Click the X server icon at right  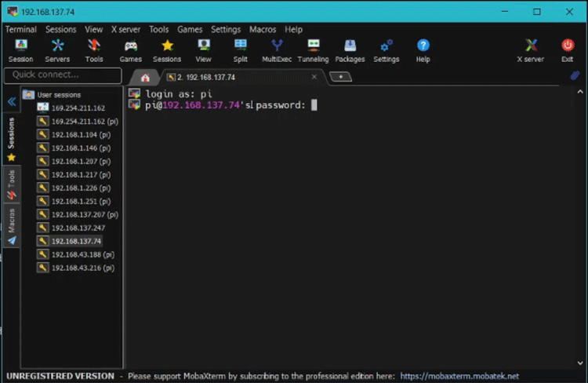(530, 50)
